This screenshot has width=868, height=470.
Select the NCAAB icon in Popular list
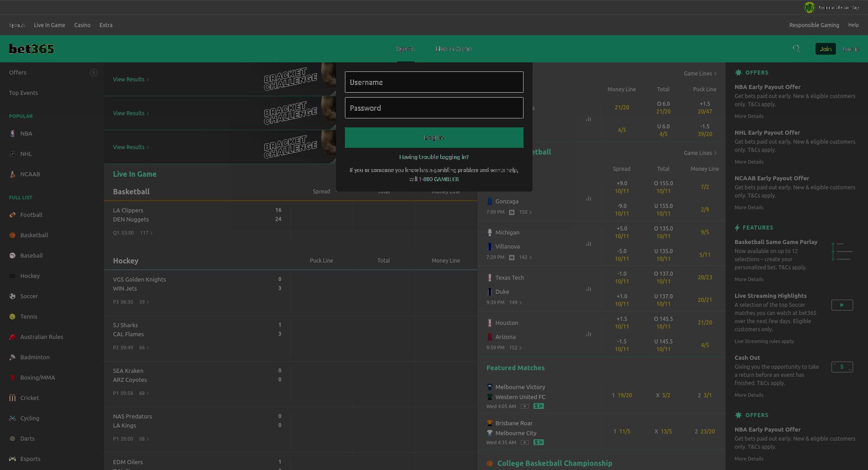pos(12,174)
